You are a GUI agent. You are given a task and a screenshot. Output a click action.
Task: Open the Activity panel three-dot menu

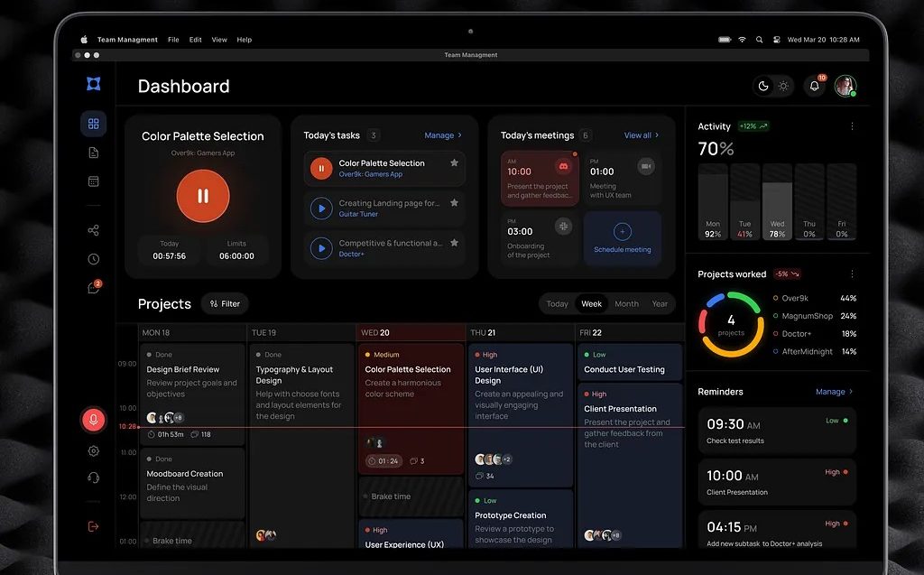(x=852, y=126)
